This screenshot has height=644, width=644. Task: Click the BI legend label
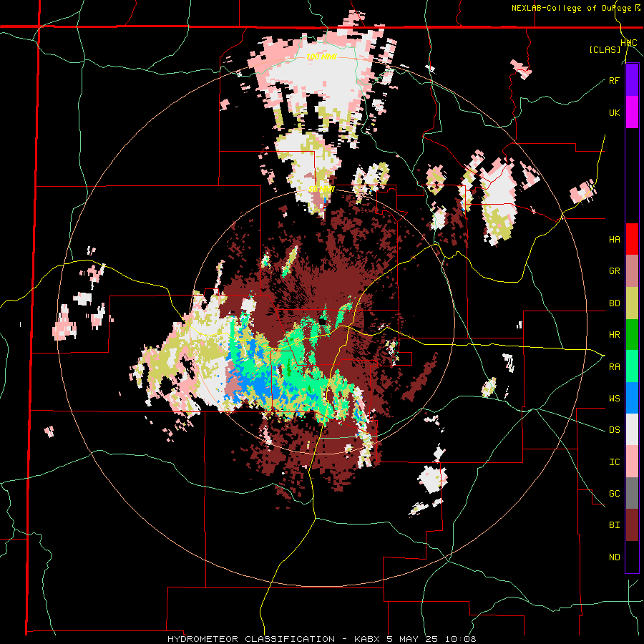tap(614, 525)
